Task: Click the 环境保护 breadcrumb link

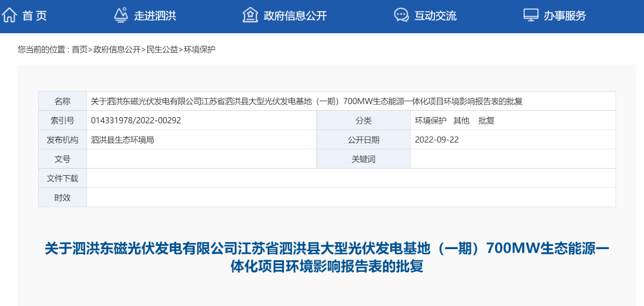Action: (199, 49)
